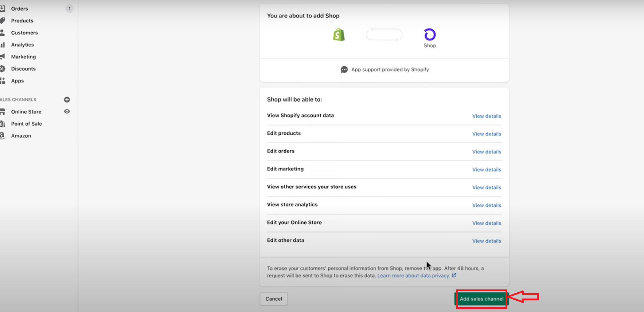Click the Point of Sale bag icon
Viewport: 644px width, 312px height.
tap(2, 123)
